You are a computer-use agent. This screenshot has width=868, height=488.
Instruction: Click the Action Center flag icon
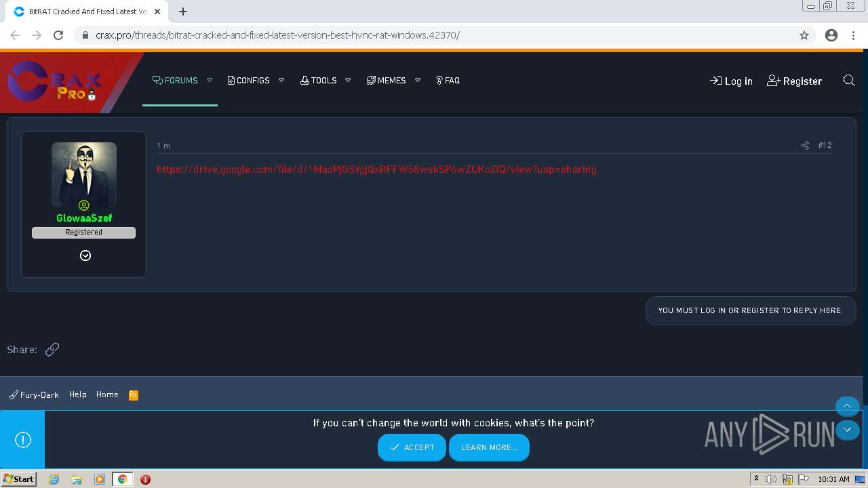[x=804, y=479]
